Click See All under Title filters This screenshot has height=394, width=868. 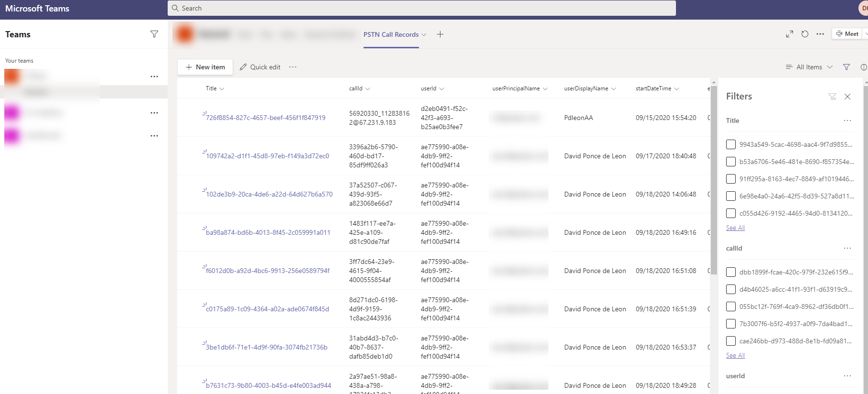click(x=735, y=228)
